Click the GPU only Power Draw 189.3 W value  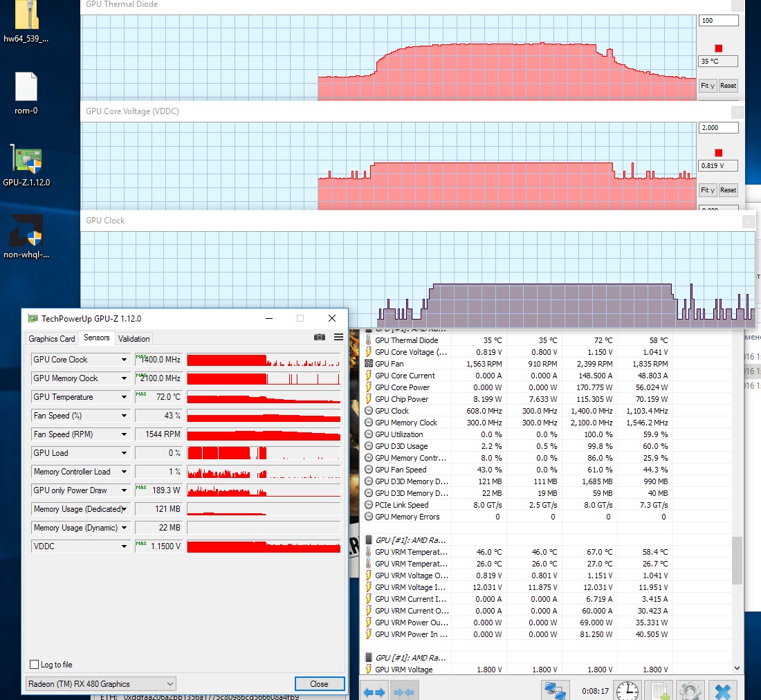coord(158,490)
